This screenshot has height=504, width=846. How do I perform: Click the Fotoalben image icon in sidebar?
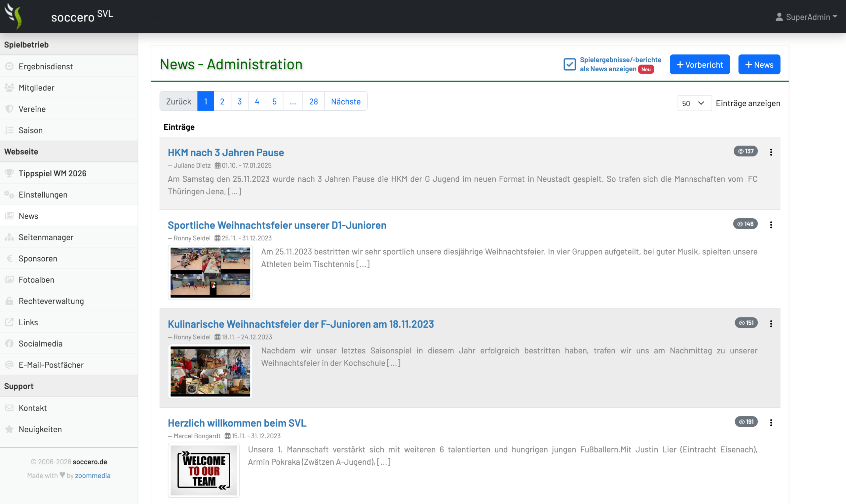click(9, 279)
